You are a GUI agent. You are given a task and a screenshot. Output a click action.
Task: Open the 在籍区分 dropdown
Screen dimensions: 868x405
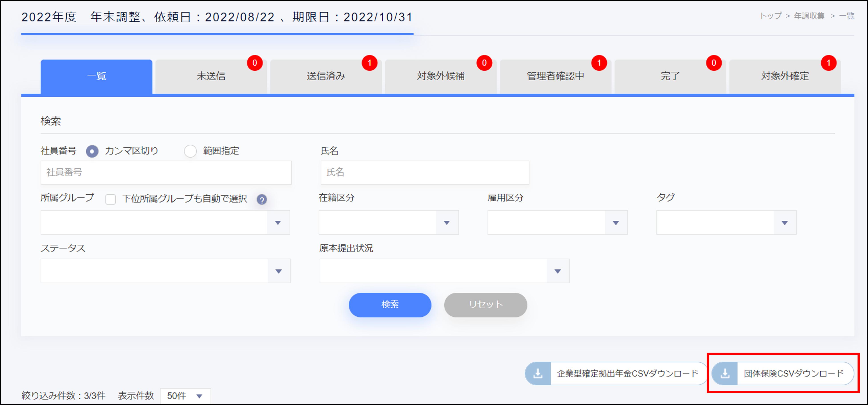coord(388,222)
